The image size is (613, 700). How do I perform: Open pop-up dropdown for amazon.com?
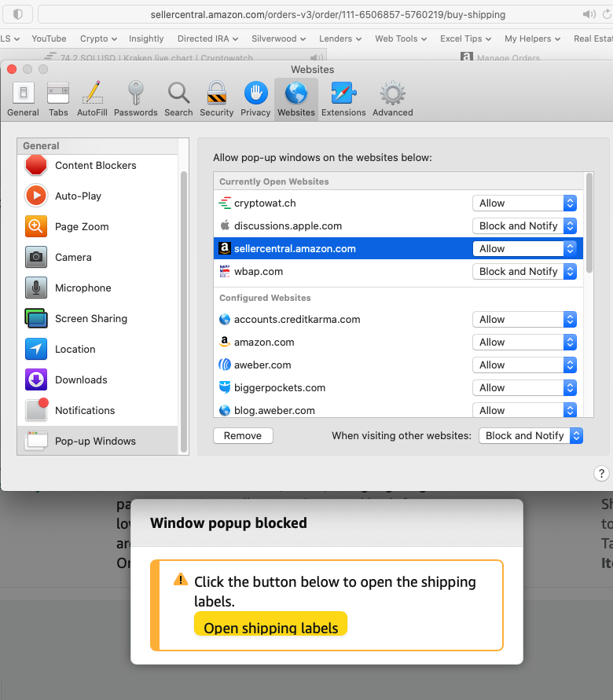point(525,342)
